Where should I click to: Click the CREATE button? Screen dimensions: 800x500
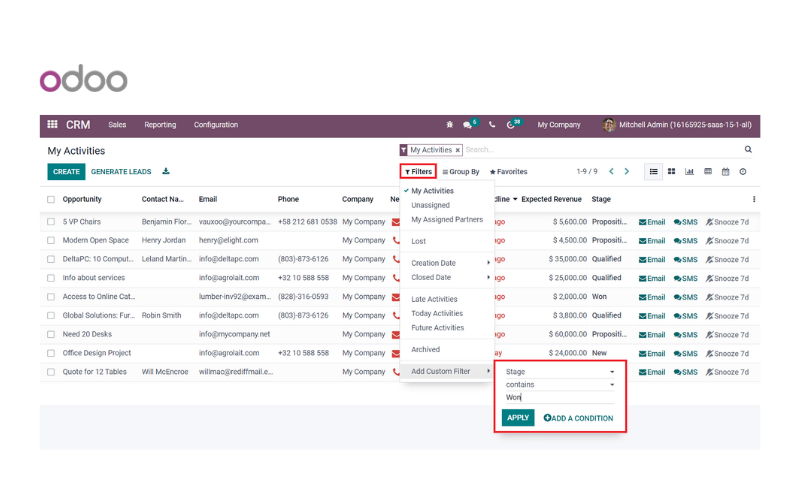coord(66,172)
